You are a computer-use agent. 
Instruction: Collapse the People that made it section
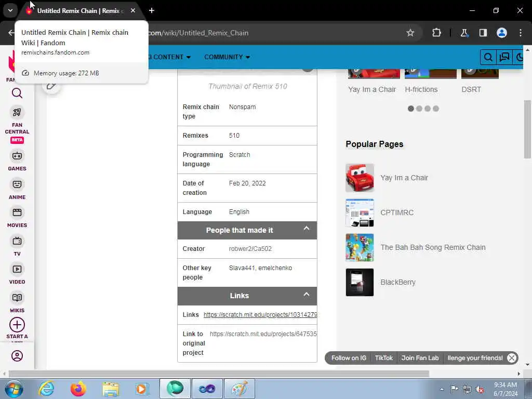(x=307, y=229)
